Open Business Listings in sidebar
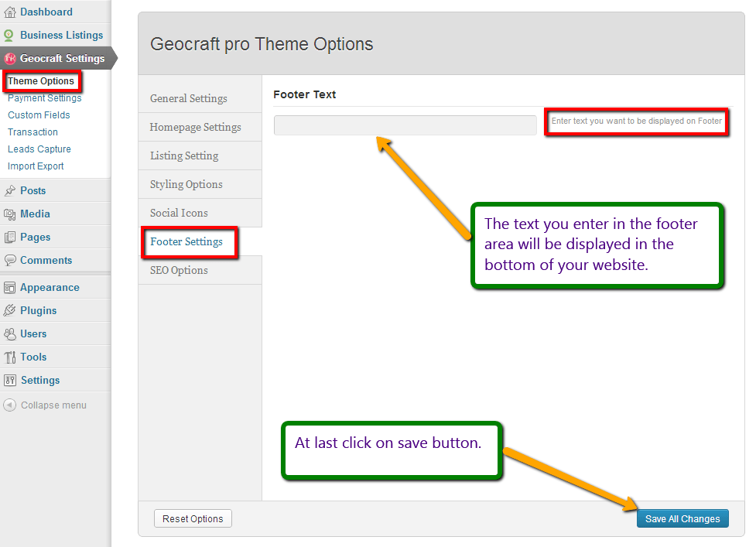The height and width of the screenshot is (547, 756). 61,35
